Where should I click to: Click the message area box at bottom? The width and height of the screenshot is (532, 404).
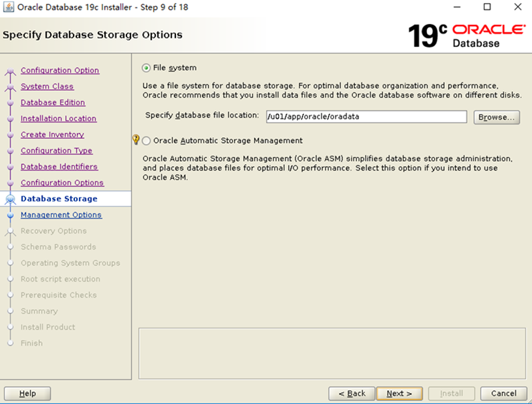(x=332, y=353)
